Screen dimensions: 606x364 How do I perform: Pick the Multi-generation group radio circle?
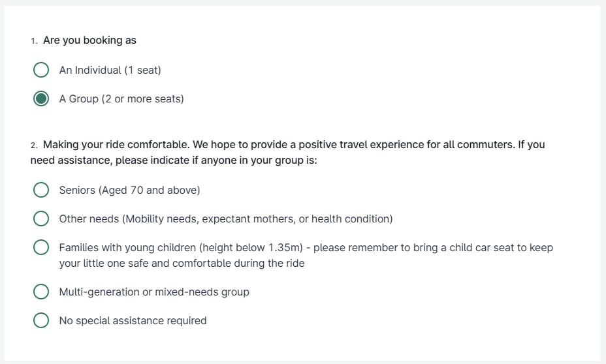[41, 292]
